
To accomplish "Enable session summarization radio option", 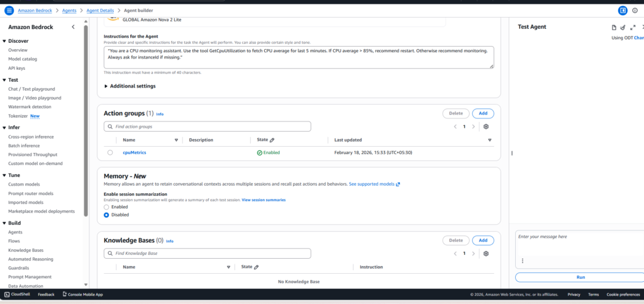I will (x=106, y=207).
